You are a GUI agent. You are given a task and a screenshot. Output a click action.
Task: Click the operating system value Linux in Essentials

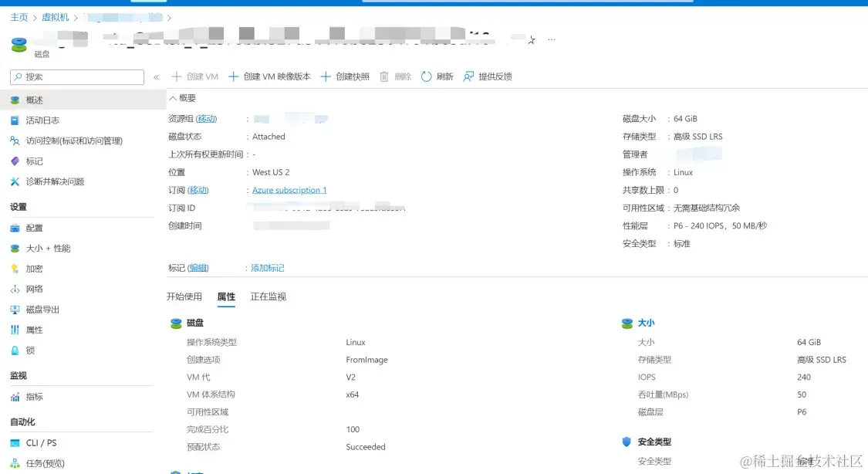(683, 172)
